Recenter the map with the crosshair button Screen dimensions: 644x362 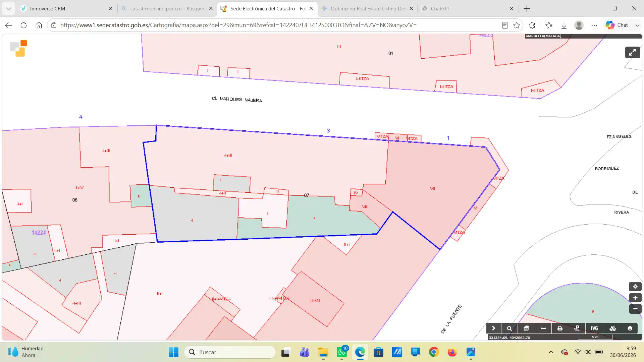[x=635, y=287]
